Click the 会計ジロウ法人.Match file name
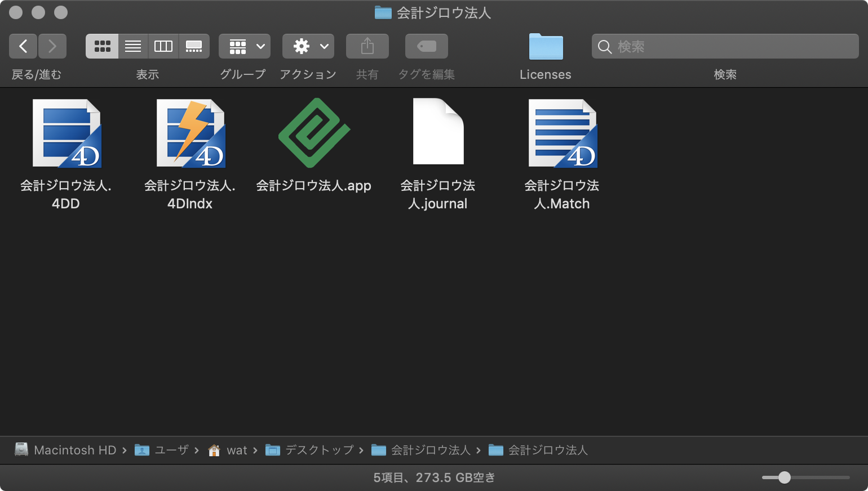868x491 pixels. tap(562, 194)
